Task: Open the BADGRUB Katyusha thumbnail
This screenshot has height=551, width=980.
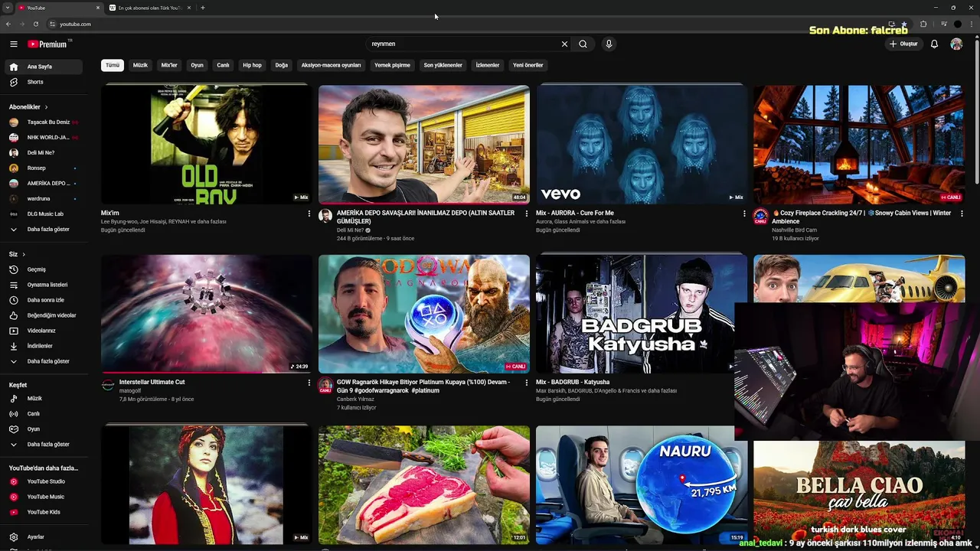Action: pyautogui.click(x=642, y=314)
